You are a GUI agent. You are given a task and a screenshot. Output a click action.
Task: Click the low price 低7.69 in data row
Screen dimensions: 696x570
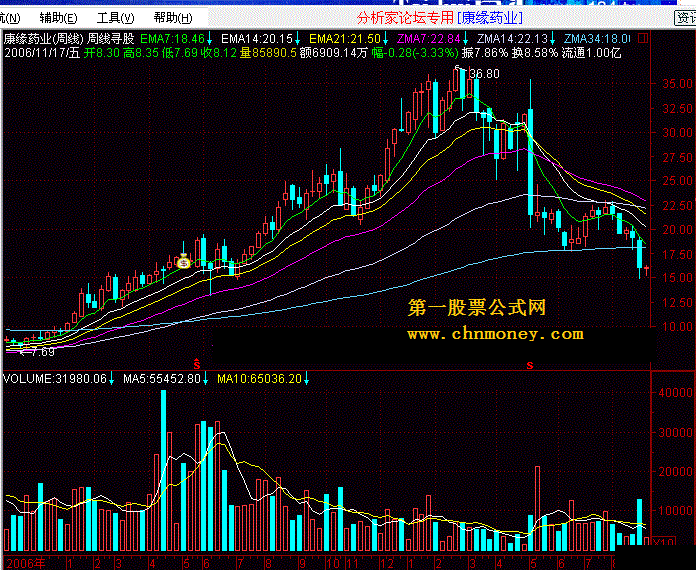[x=180, y=53]
